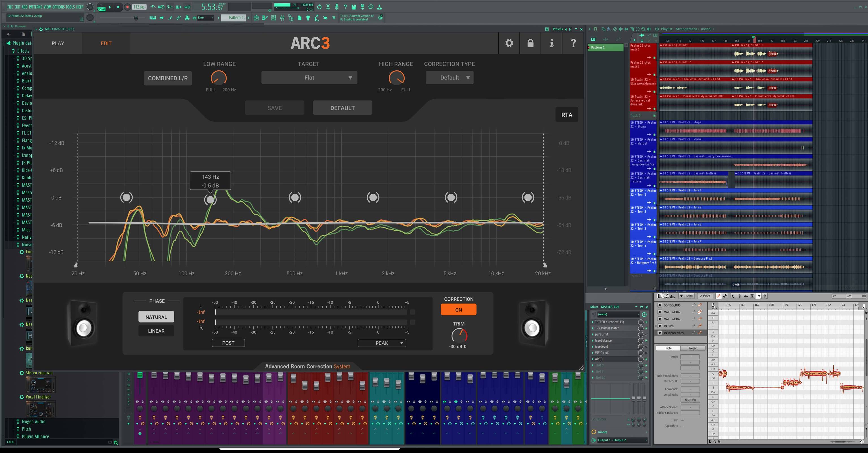The height and width of the screenshot is (453, 868).
Task: Select Melodyne main arrow tool
Action: point(734,296)
